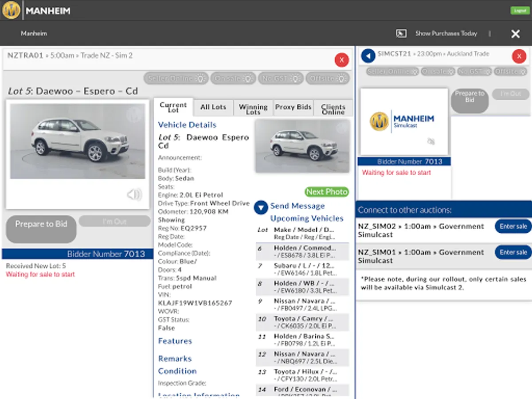Toggle Offsite indicator in SIMCST21 panel

click(510, 71)
